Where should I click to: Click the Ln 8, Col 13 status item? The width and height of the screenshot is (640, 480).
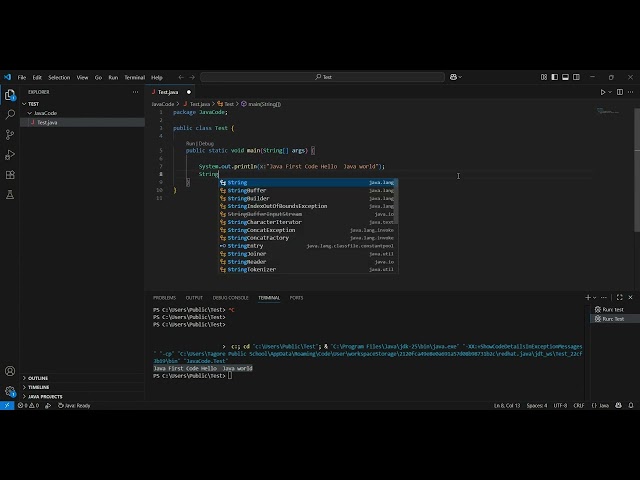[507, 405]
